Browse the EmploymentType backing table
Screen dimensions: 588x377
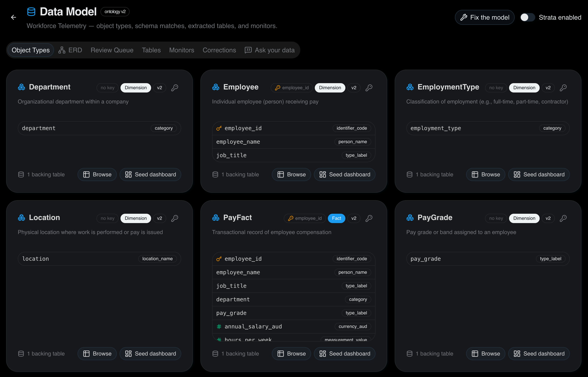(x=486, y=174)
